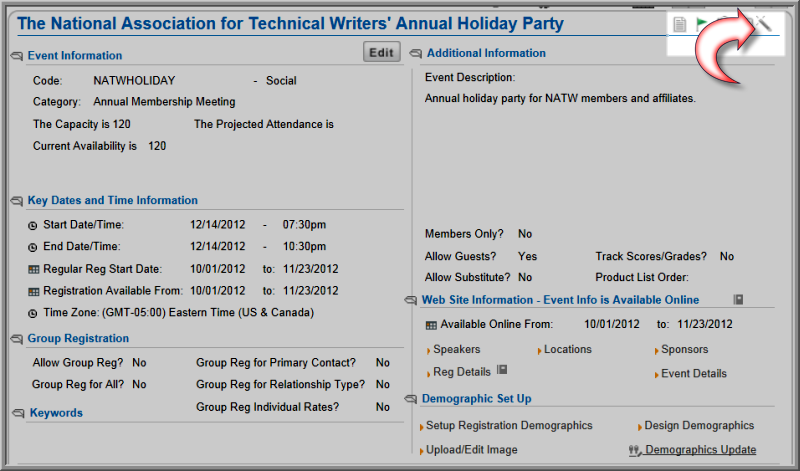Click the Track Scores/Grades No value
Viewport: 800px width, 471px height.
pos(727,256)
